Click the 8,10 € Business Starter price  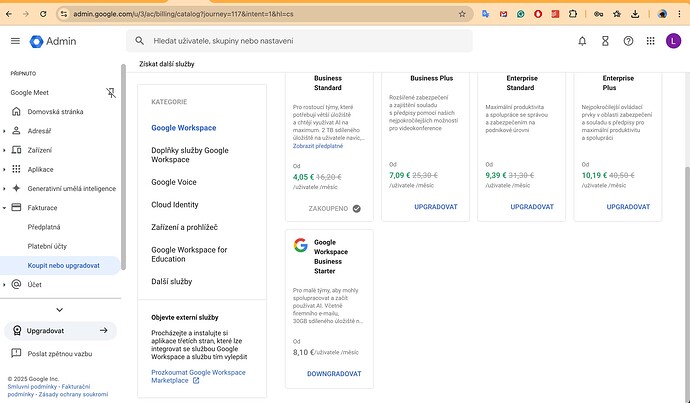click(x=304, y=352)
